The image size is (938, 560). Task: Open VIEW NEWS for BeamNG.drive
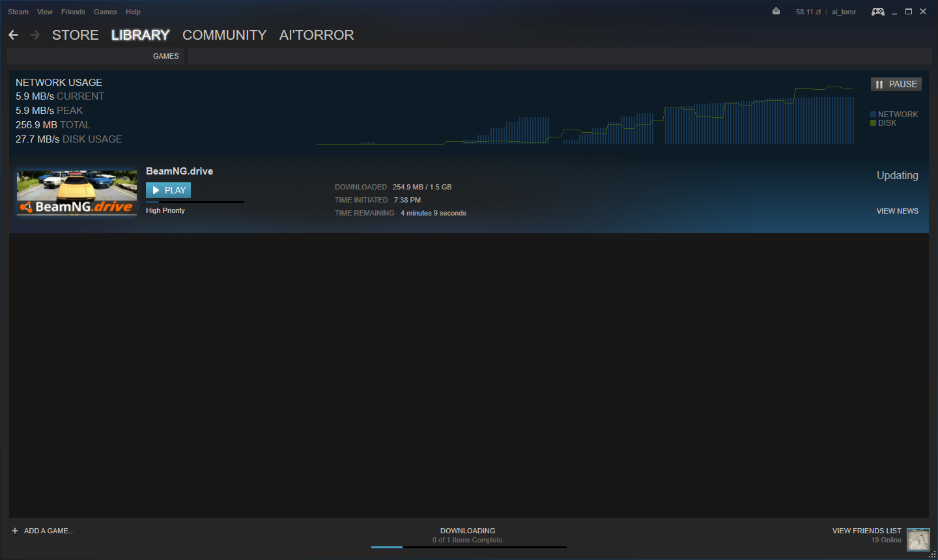pyautogui.click(x=898, y=211)
